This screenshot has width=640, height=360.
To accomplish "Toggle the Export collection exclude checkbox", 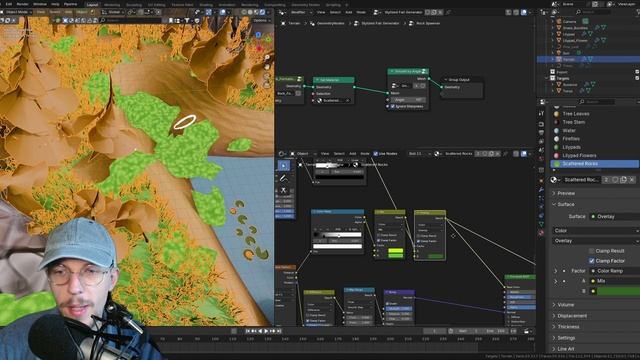I will [x=637, y=72].
